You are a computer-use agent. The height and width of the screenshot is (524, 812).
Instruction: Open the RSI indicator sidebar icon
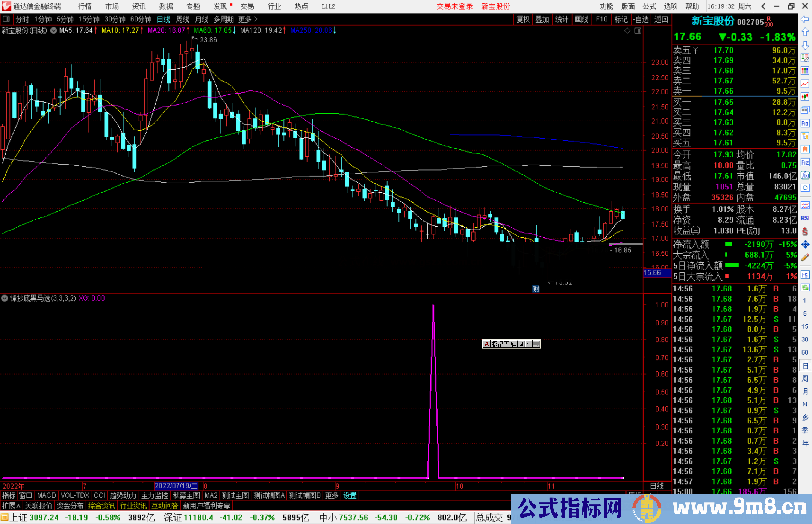coord(805,218)
